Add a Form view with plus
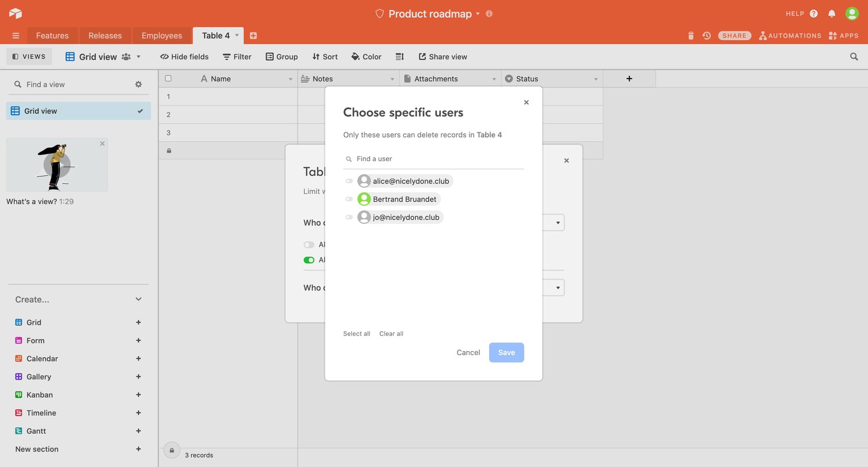The image size is (868, 467). (x=138, y=340)
